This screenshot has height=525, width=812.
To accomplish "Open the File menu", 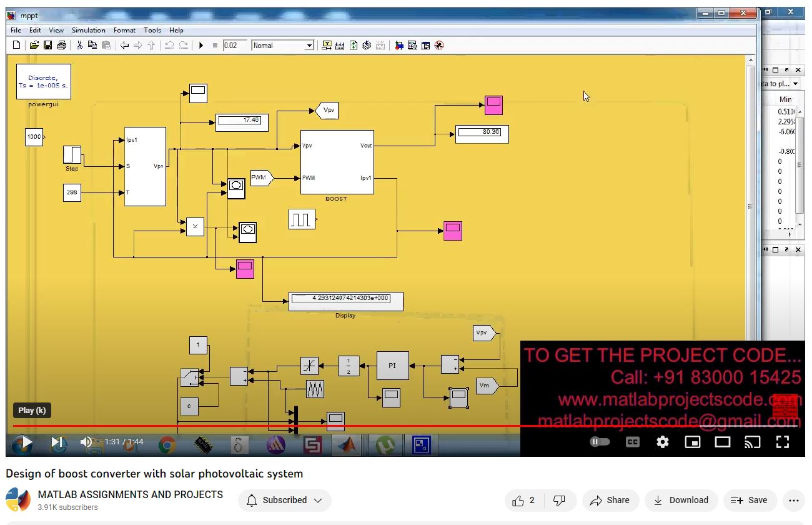I will pyautogui.click(x=16, y=30).
